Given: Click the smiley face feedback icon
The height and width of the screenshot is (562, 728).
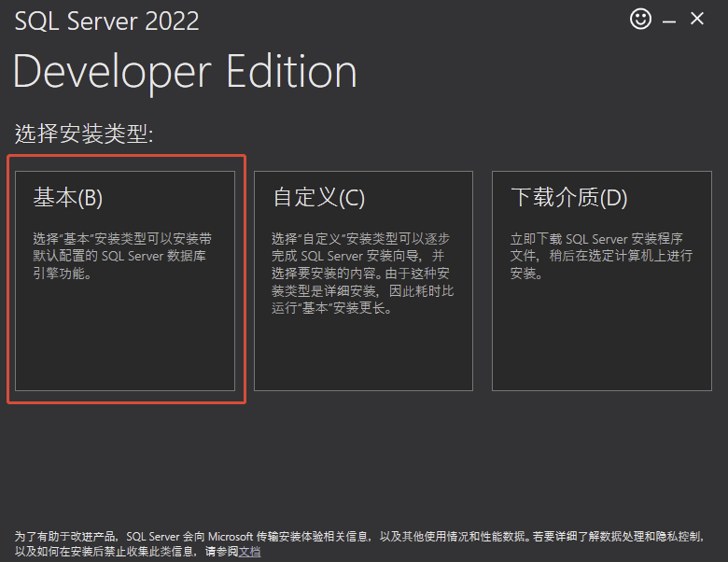Looking at the screenshot, I should [x=640, y=19].
